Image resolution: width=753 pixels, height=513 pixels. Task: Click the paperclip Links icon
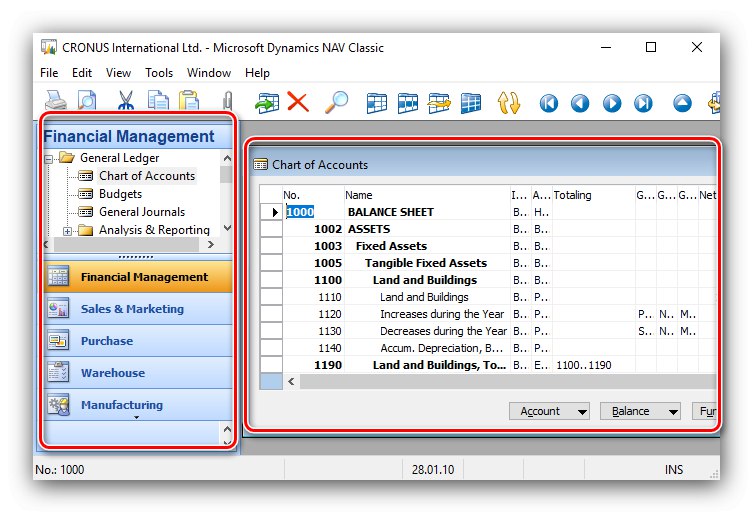pos(228,101)
